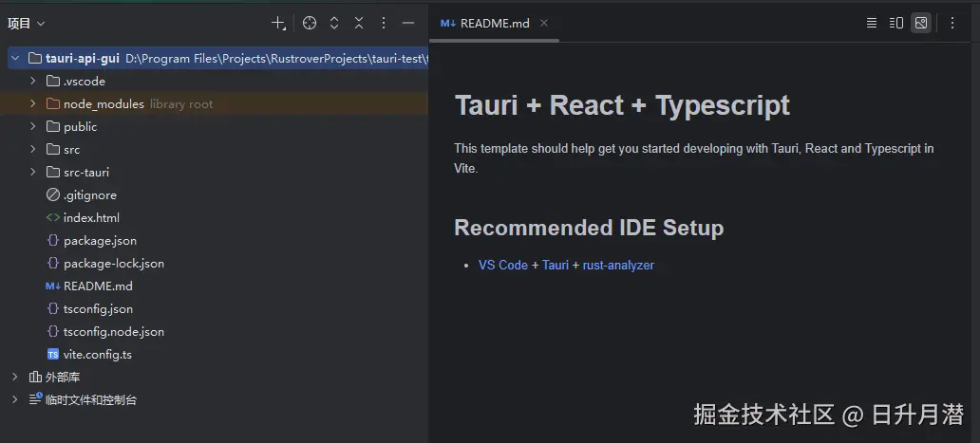This screenshot has width=980, height=443.
Task: Collapse the tauri-api-gui root folder
Action: 15,59
